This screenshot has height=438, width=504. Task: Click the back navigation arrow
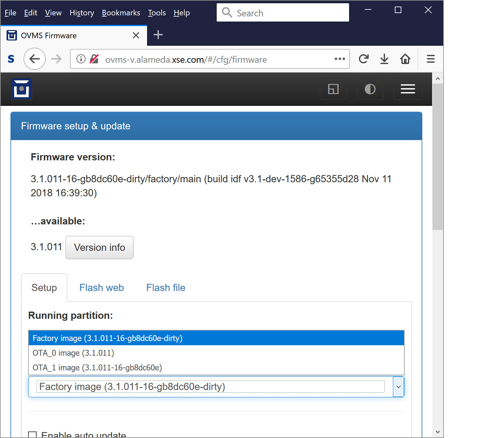35,59
